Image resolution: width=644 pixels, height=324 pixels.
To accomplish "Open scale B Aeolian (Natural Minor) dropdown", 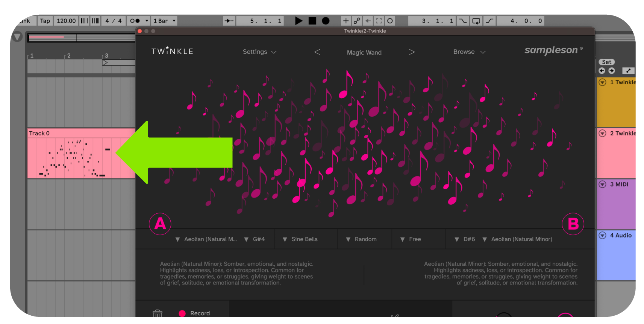I will click(x=517, y=239).
